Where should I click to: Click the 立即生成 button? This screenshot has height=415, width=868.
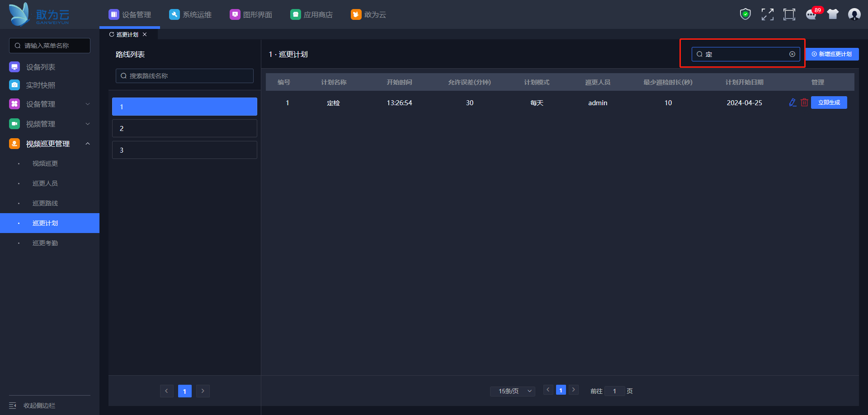(829, 103)
